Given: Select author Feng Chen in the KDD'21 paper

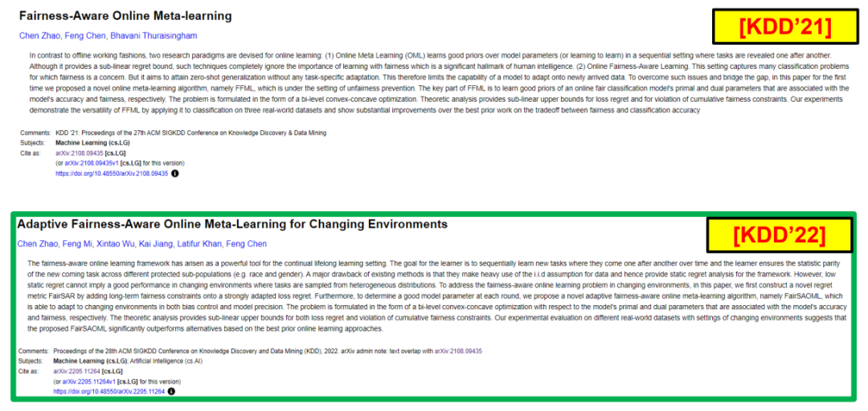Looking at the screenshot, I should pos(87,36).
